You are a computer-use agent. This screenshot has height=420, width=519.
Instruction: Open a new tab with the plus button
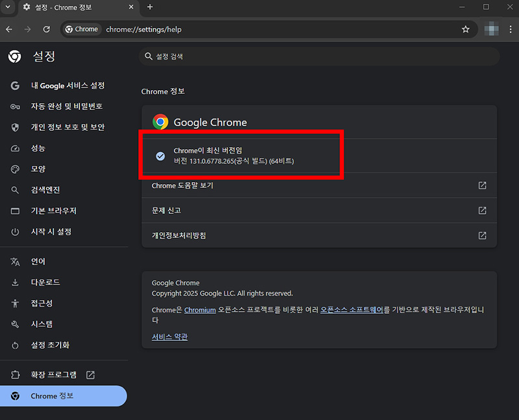click(150, 7)
